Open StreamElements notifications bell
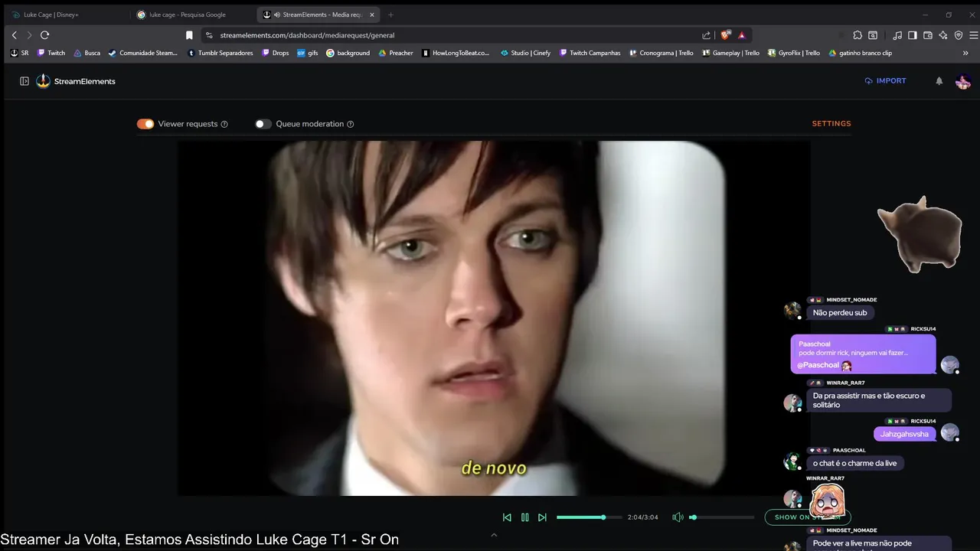The height and width of the screenshot is (551, 980). point(939,81)
